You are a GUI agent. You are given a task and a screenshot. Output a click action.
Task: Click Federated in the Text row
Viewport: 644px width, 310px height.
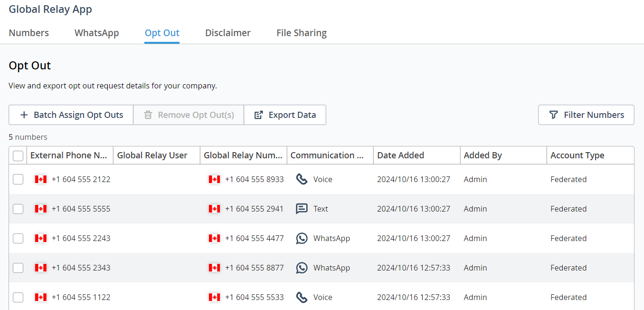point(568,209)
